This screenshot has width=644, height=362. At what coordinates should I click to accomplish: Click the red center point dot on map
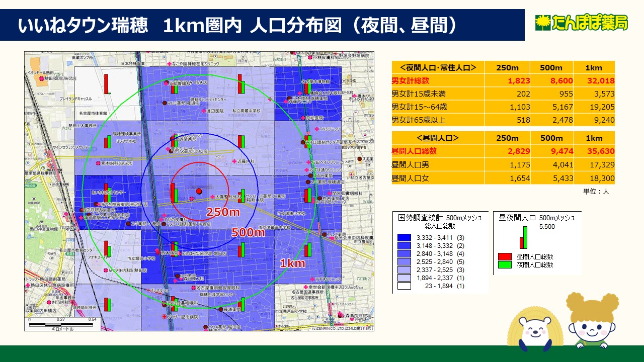pos(199,191)
